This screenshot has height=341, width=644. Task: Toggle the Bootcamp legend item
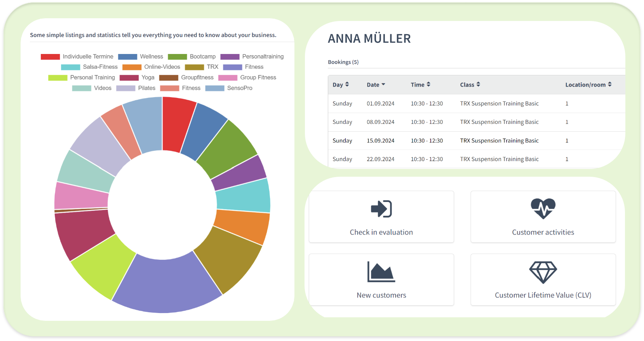click(192, 57)
